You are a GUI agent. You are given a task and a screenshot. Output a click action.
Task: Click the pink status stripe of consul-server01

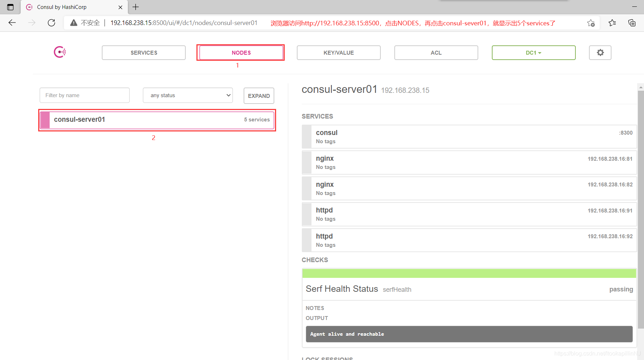pos(45,120)
